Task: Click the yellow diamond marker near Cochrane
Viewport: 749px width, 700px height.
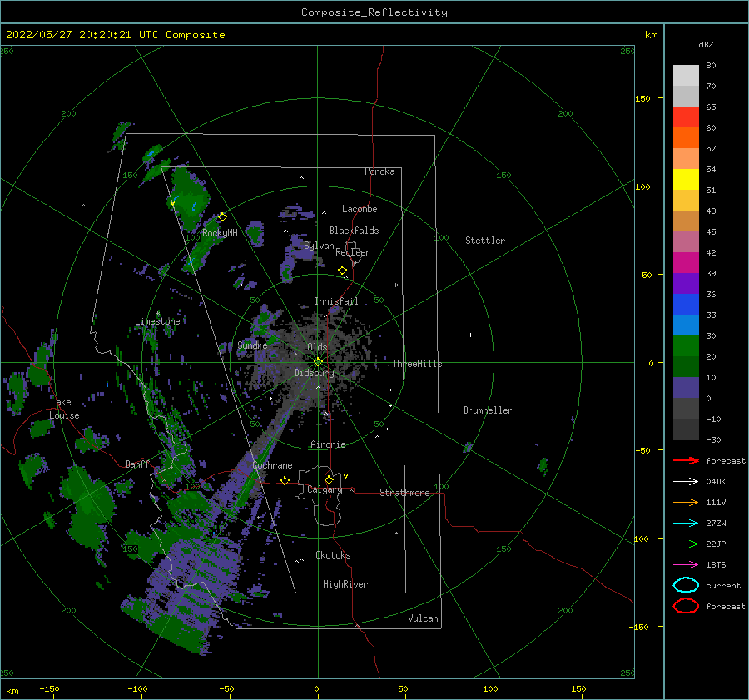Action: point(285,480)
